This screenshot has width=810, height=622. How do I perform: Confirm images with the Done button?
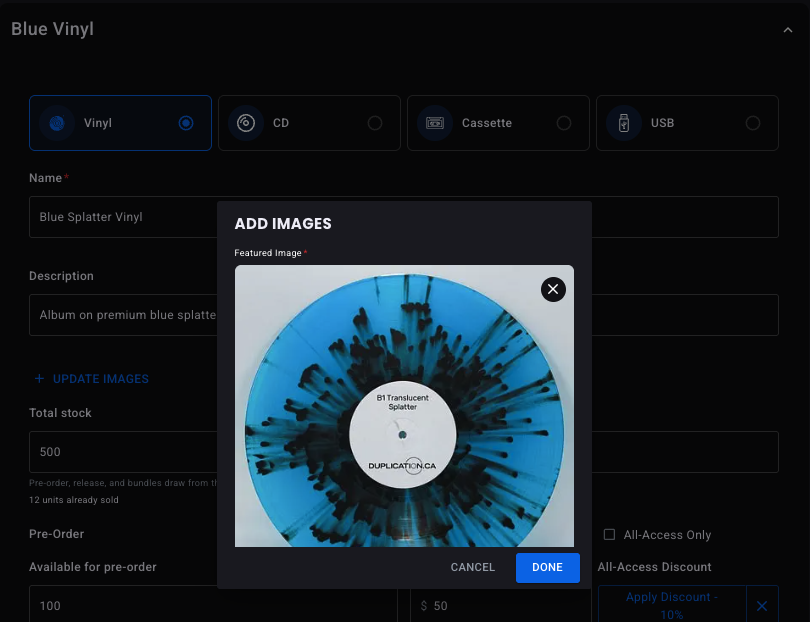pyautogui.click(x=548, y=567)
